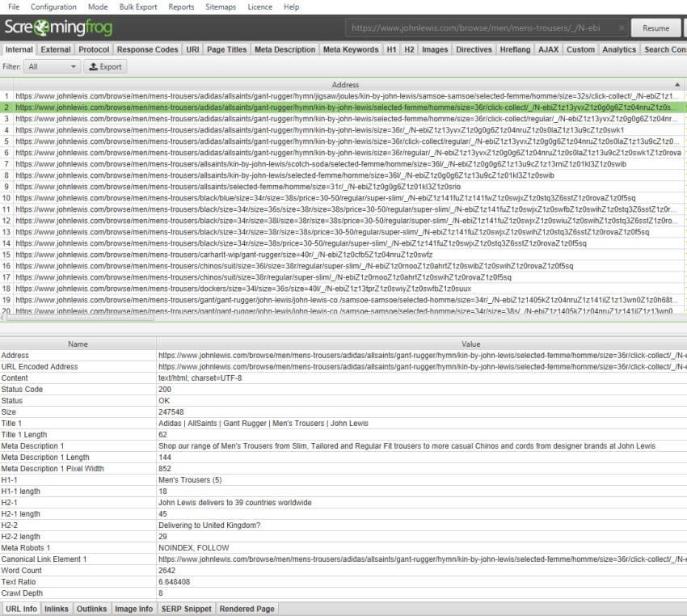
Task: Switch to the H2 tab
Action: pyautogui.click(x=409, y=49)
